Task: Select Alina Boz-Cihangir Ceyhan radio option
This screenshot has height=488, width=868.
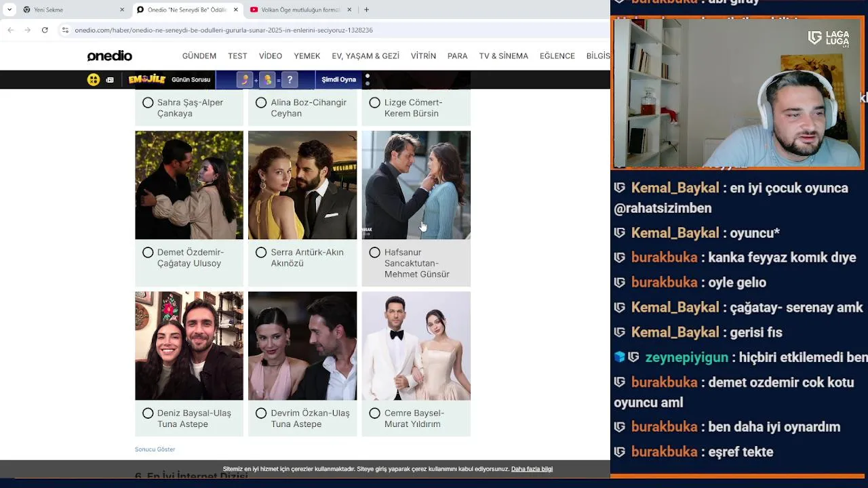Action: [261, 103]
